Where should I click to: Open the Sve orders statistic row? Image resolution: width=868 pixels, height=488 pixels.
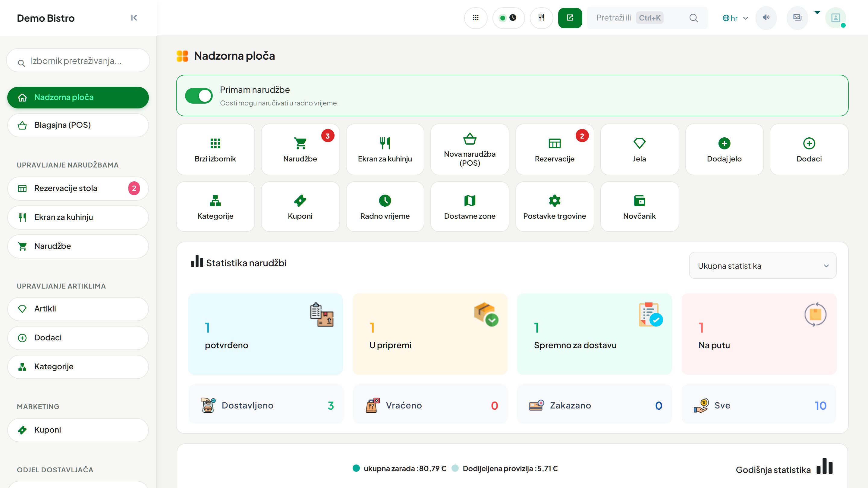759,404
